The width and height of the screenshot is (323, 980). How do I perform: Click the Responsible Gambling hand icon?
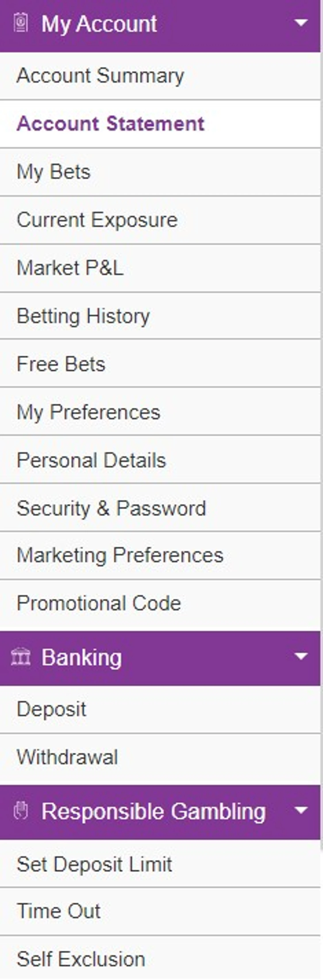click(x=21, y=810)
